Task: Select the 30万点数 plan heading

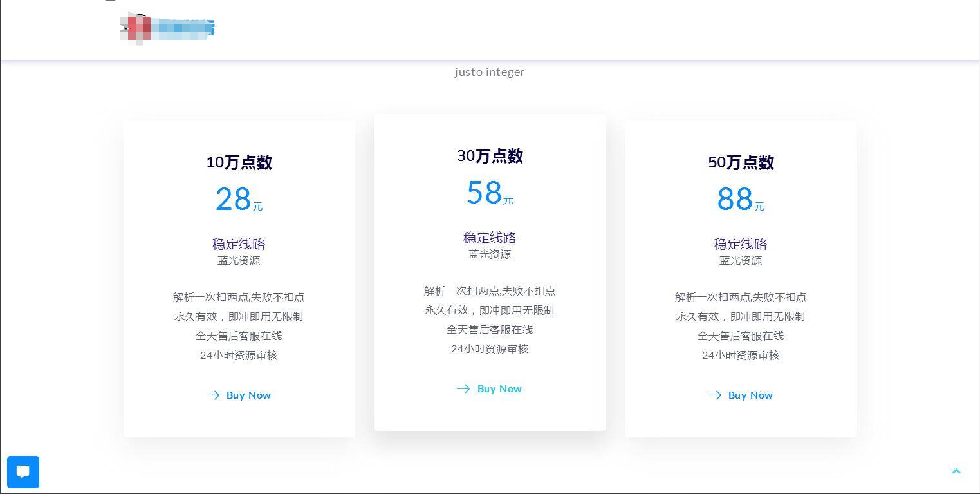Action: tap(490, 156)
